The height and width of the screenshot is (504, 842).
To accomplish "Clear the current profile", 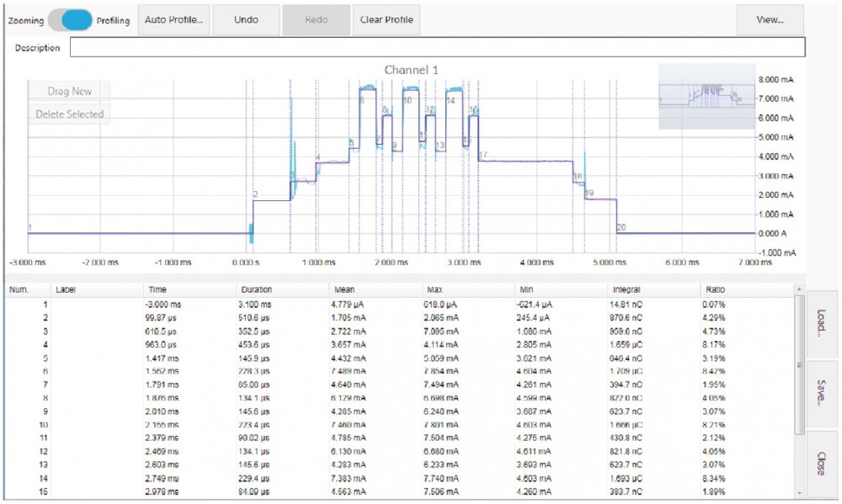I will [x=386, y=20].
